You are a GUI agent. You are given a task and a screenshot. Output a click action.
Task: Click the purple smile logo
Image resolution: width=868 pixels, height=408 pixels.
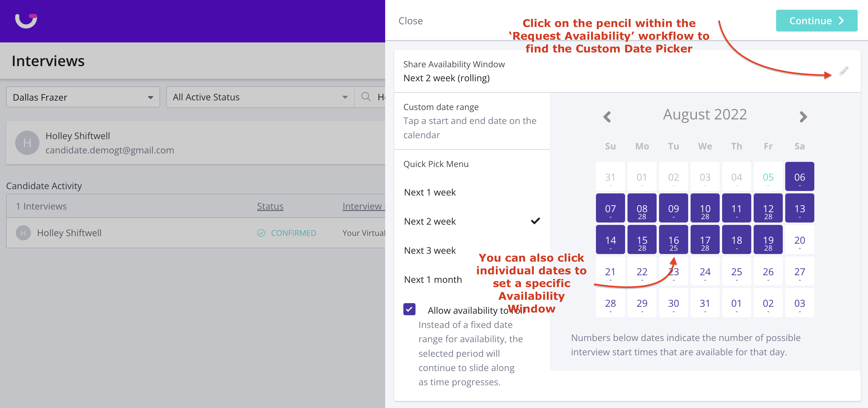pyautogui.click(x=26, y=21)
